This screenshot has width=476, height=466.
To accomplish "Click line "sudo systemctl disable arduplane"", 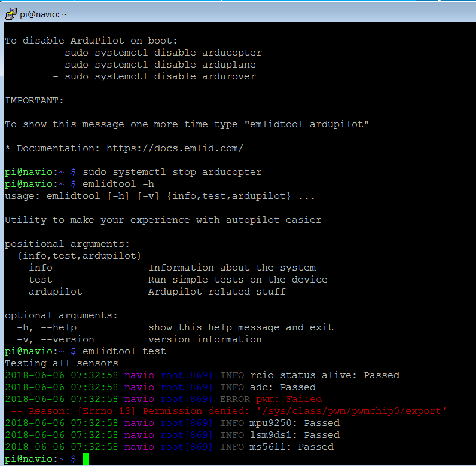I will (160, 65).
